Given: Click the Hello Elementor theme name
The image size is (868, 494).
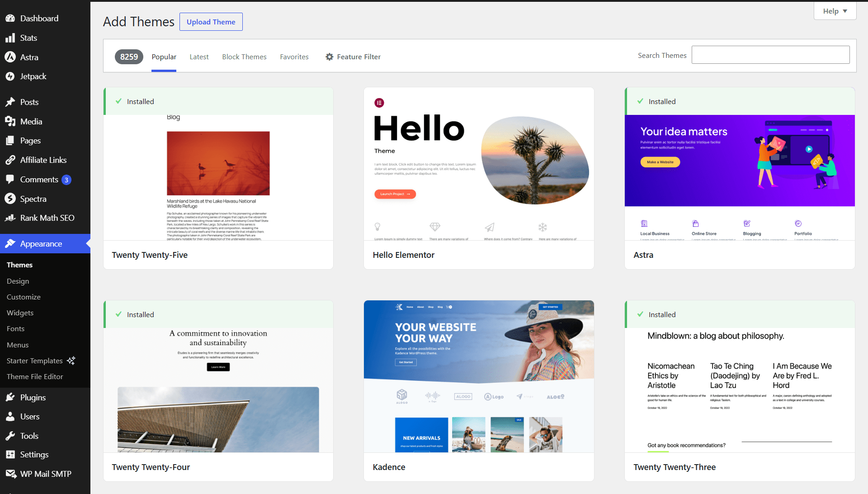Looking at the screenshot, I should pyautogui.click(x=403, y=255).
